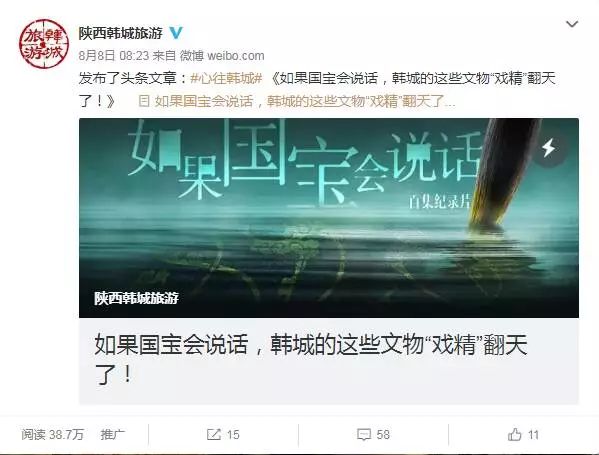The height and width of the screenshot is (455, 599).
Task: Click the 推广 promote button
Action: point(113,434)
